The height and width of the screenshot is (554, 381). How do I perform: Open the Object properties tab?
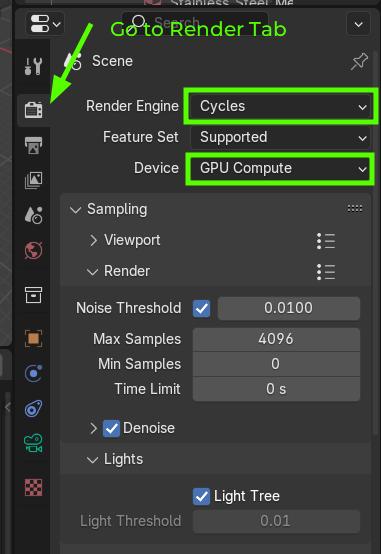tap(34, 338)
